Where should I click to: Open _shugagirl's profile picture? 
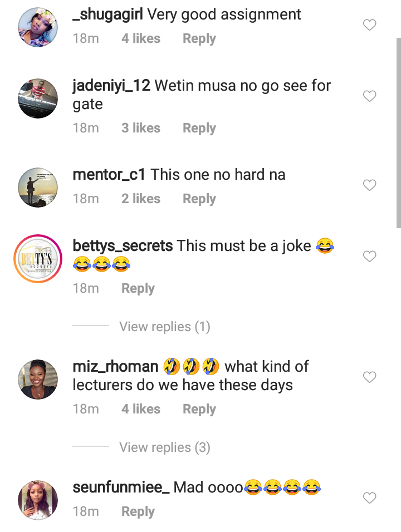pyautogui.click(x=38, y=27)
